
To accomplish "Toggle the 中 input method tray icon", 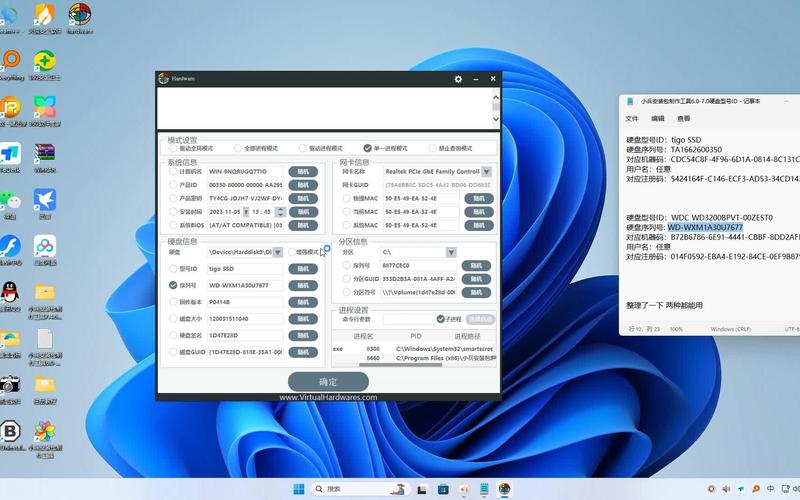I will coord(770,489).
